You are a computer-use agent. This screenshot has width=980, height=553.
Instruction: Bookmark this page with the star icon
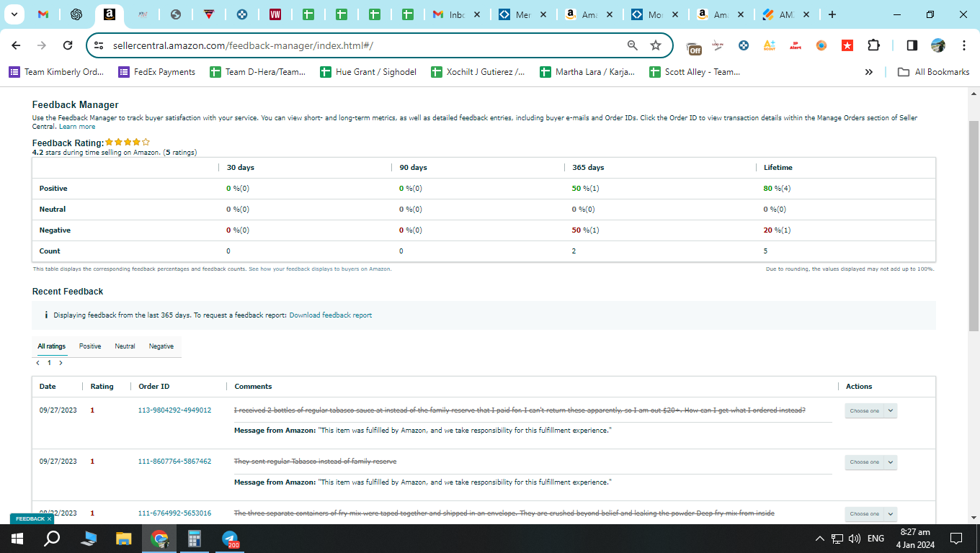pyautogui.click(x=656, y=45)
